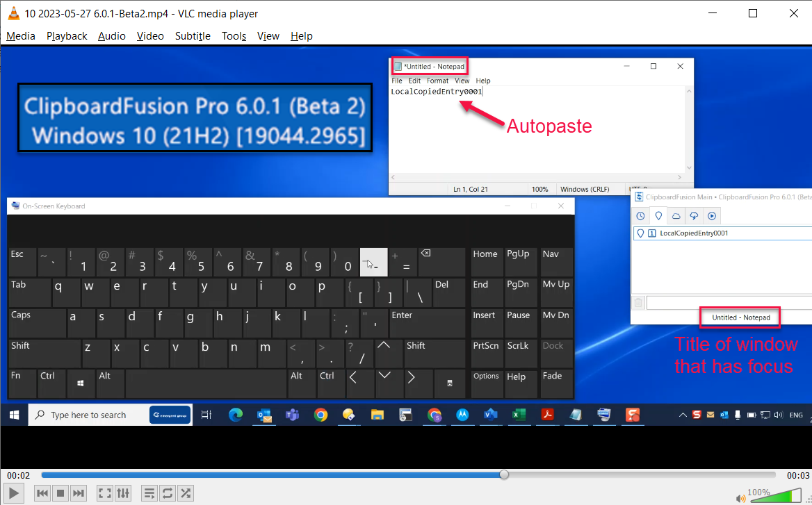Select Tools in the menu bar
This screenshot has height=505, width=812.
click(234, 36)
